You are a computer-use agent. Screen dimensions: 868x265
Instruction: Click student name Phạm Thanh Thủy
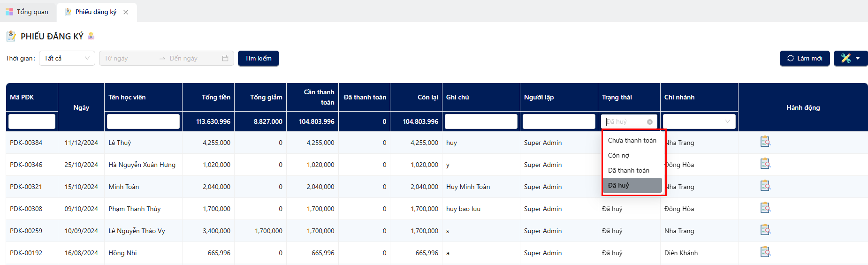[x=135, y=209]
